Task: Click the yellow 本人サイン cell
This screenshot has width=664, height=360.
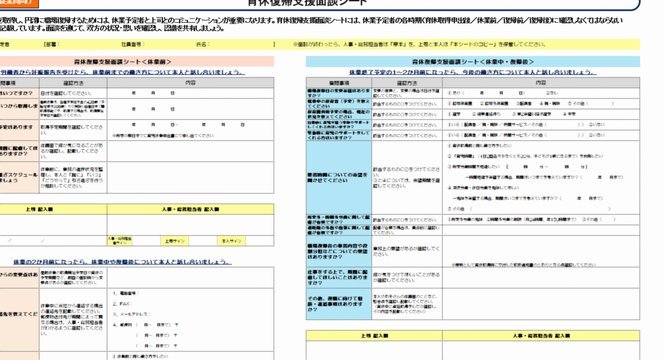Action: point(231,241)
